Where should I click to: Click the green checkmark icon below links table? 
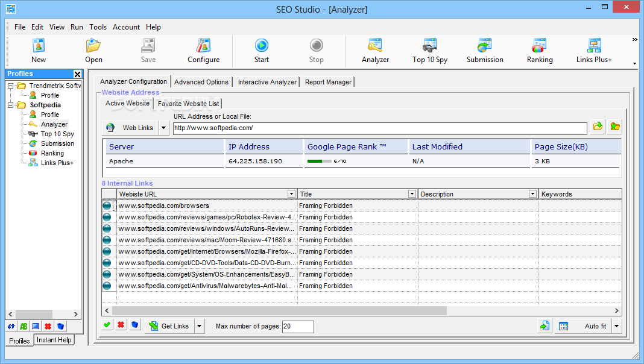(107, 325)
